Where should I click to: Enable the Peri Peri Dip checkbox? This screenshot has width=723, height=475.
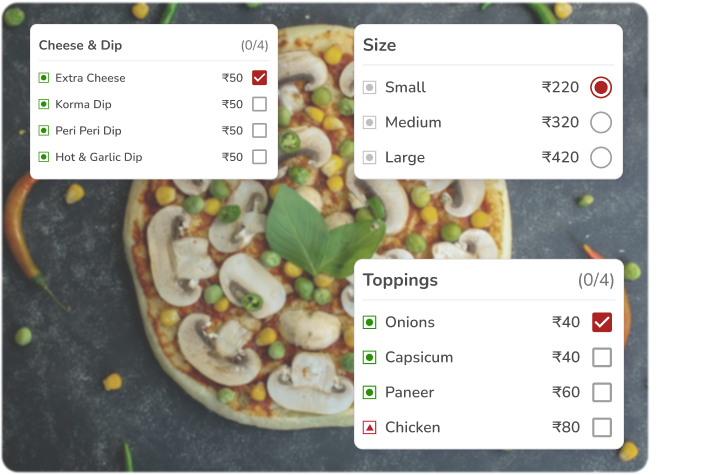260,130
